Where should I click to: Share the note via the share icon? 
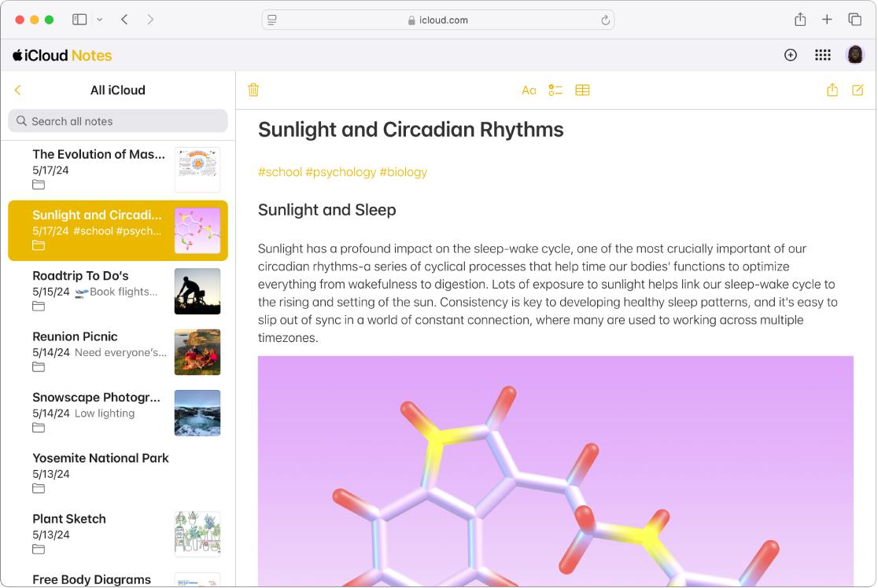(x=832, y=90)
